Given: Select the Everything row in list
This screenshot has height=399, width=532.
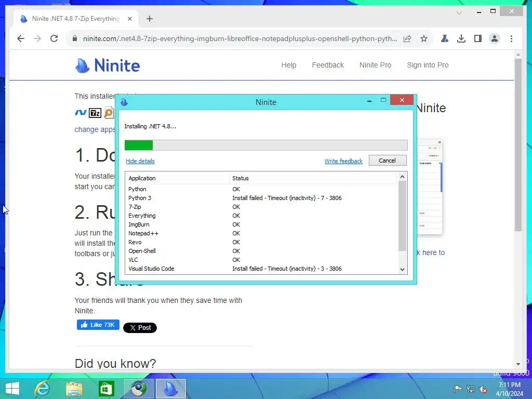Looking at the screenshot, I should click(x=262, y=216).
